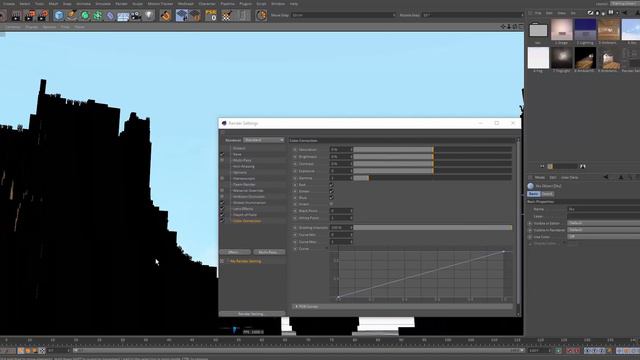The height and width of the screenshot is (360, 640).
Task: Click the orange tag icon in toolbar
Action: (166, 16)
